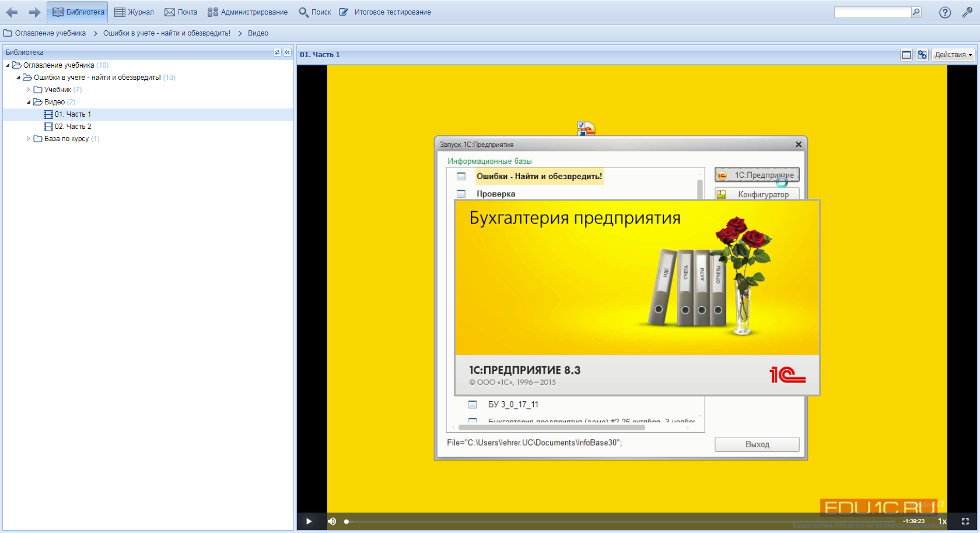Viewport: 980px width, 533px height.
Task: Go forward with the right arrow icon
Action: click(x=34, y=12)
